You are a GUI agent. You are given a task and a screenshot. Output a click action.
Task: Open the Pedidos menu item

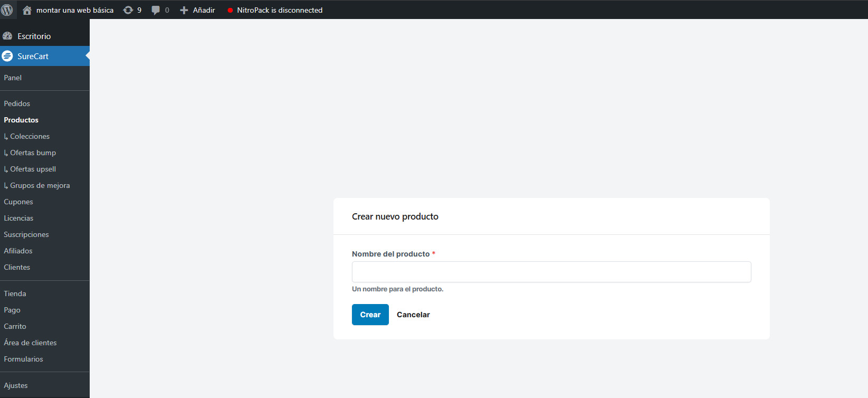[17, 103]
